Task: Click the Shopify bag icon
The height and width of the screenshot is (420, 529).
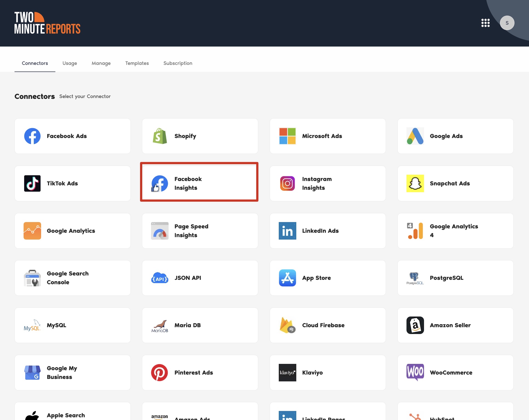Action: [160, 136]
